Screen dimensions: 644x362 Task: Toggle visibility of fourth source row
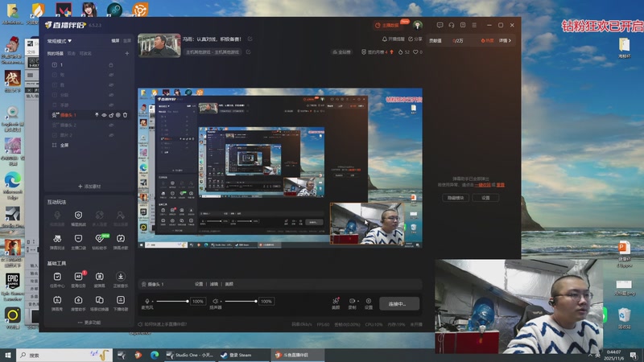pos(111,95)
